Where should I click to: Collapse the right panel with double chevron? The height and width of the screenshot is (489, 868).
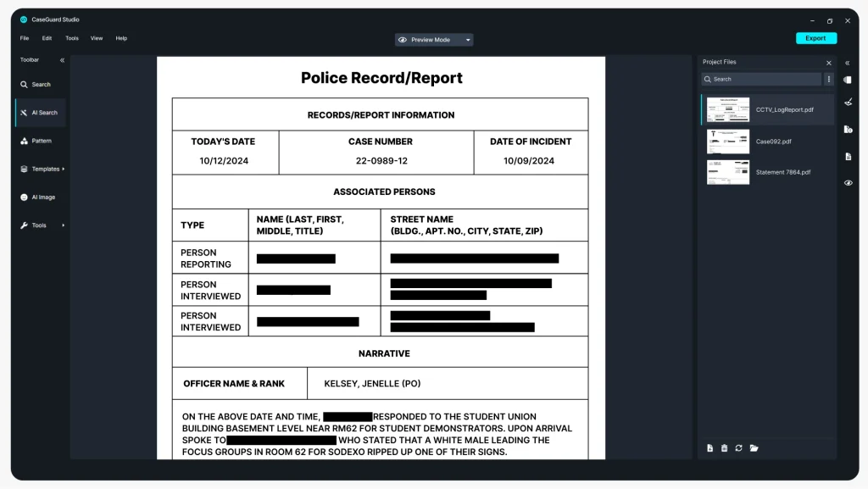pos(848,62)
